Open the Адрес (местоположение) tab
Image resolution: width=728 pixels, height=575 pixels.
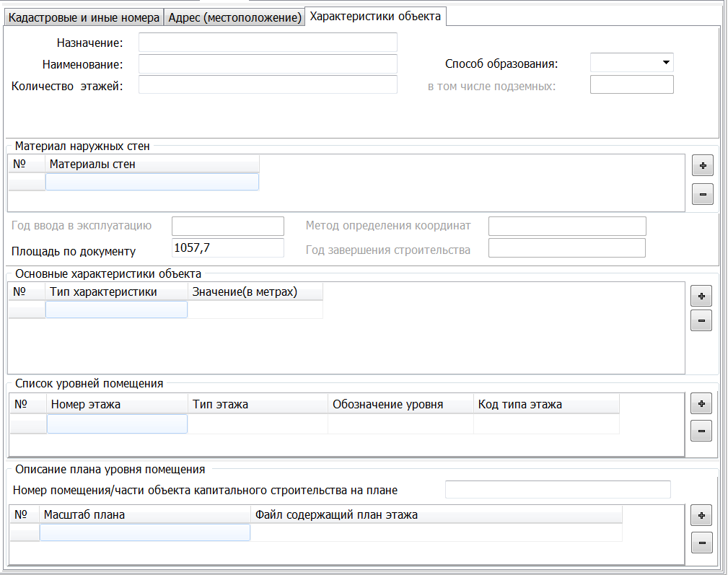[234, 17]
